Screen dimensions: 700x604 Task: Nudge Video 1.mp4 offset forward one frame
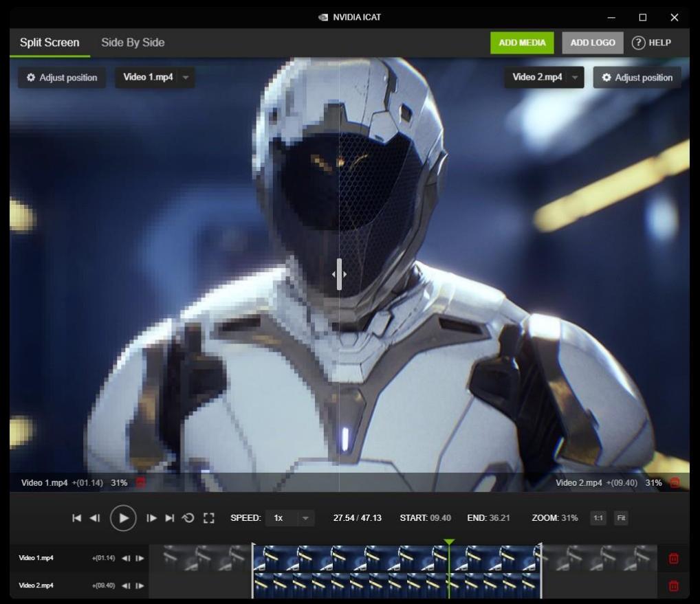pos(140,559)
